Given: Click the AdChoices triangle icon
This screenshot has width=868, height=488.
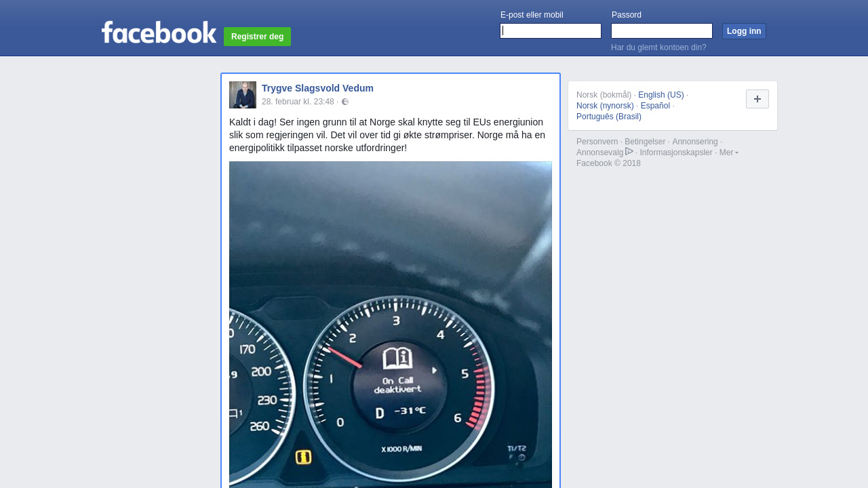Looking at the screenshot, I should click(629, 151).
